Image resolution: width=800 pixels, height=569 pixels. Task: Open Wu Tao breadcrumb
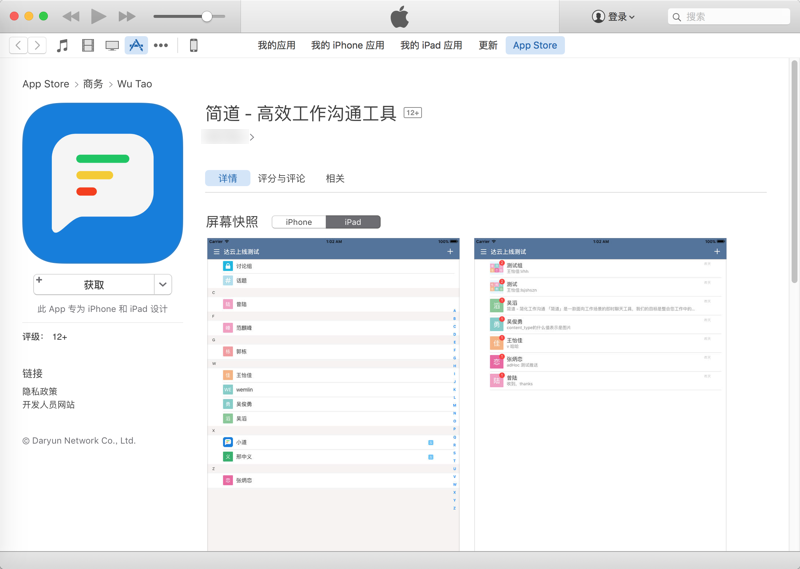point(135,84)
